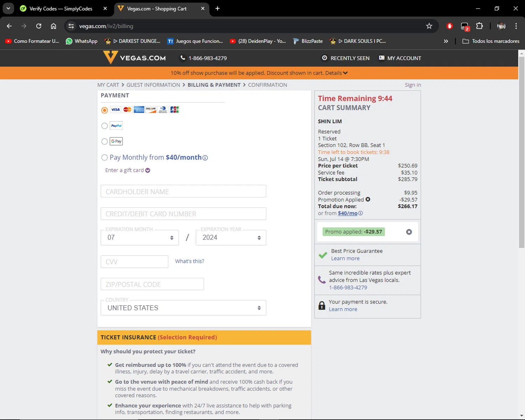Open Country dropdown
Viewport: 525px width, 420px height.
183,308
